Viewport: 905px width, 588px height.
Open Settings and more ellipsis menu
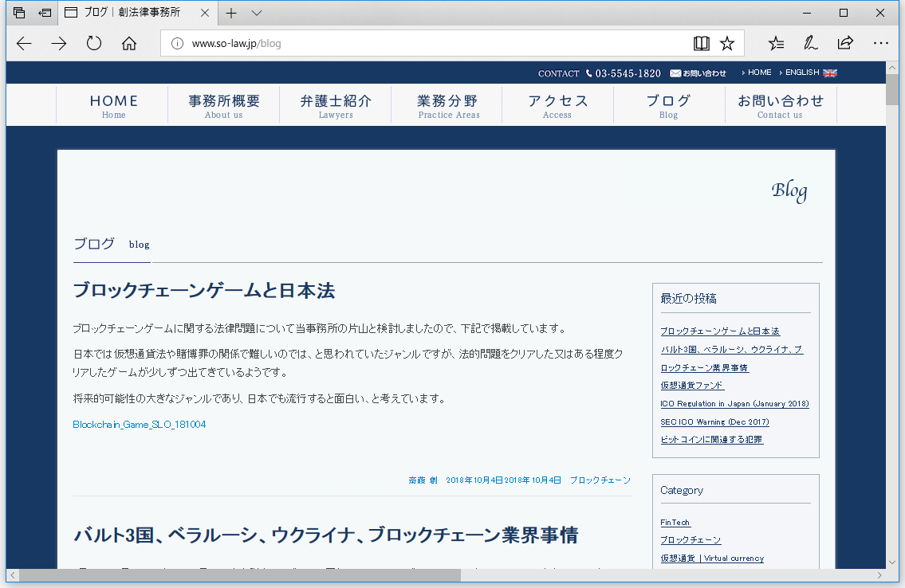880,43
